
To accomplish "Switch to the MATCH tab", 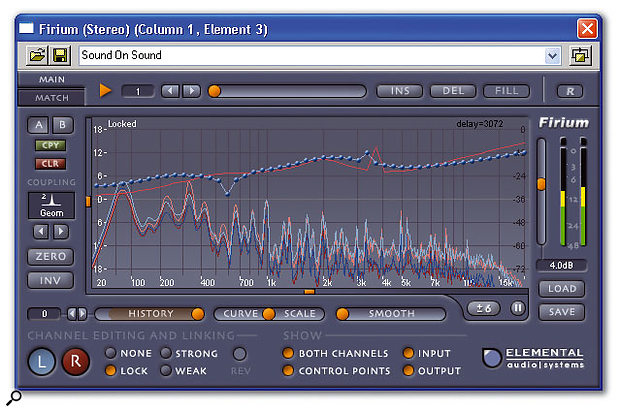I will [x=51, y=98].
